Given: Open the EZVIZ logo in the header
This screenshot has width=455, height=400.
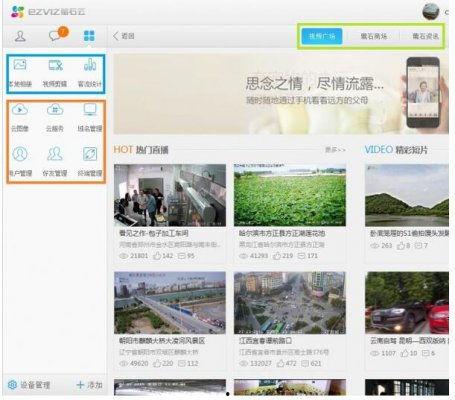Looking at the screenshot, I should tap(48, 12).
